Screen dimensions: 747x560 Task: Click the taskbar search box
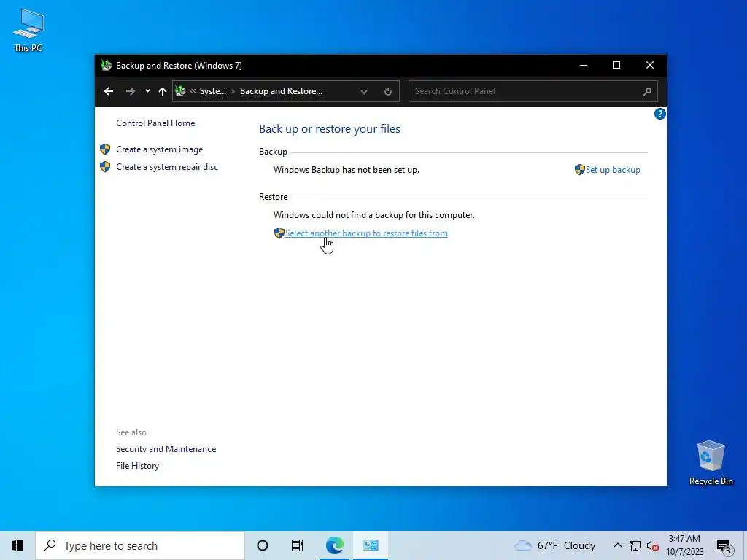[140, 545]
